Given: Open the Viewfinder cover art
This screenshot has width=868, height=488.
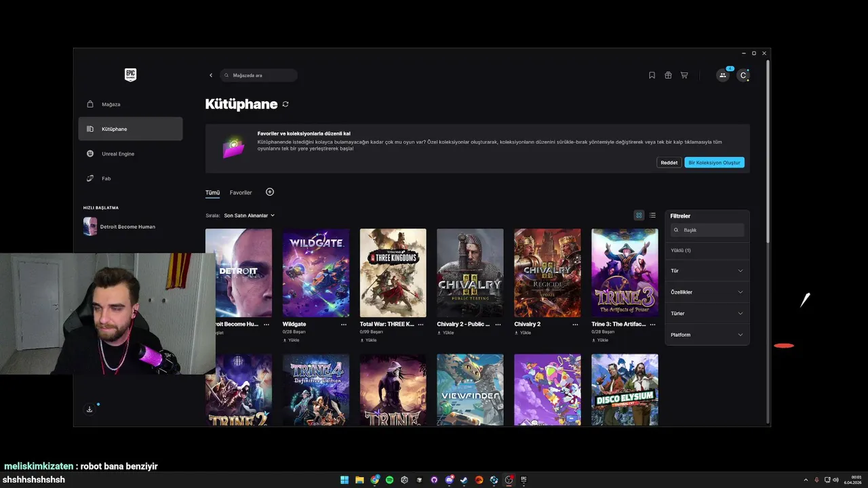Looking at the screenshot, I should 471,390.
